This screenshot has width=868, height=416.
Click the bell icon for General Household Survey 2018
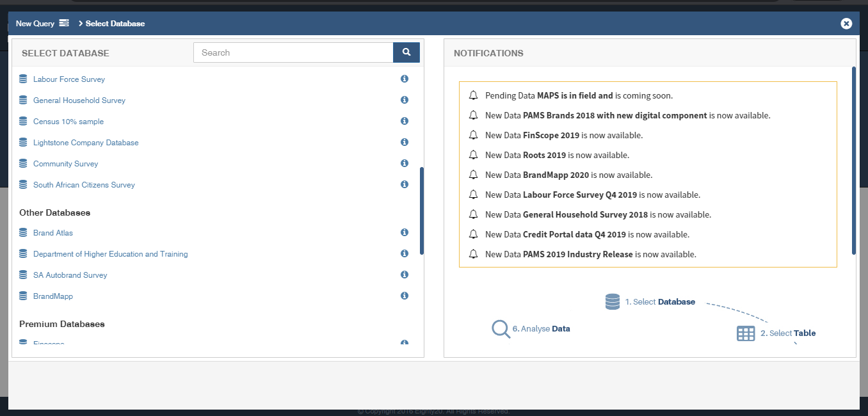(474, 214)
